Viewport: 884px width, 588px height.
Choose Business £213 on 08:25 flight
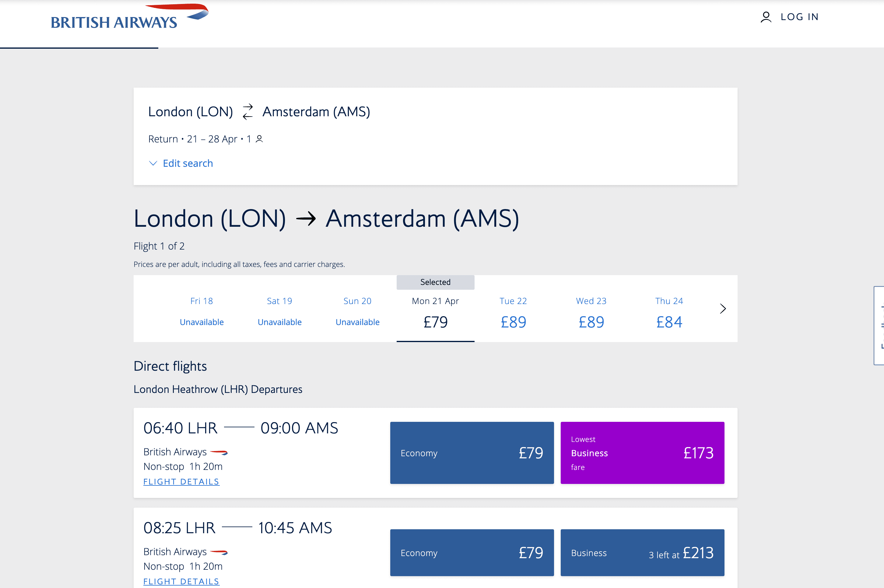[642, 552]
